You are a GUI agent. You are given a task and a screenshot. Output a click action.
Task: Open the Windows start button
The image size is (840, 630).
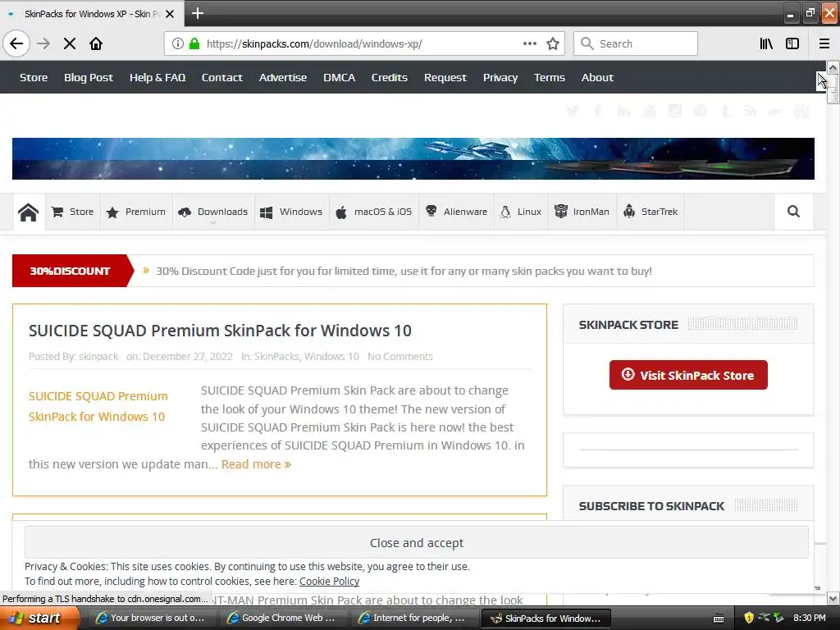point(39,619)
